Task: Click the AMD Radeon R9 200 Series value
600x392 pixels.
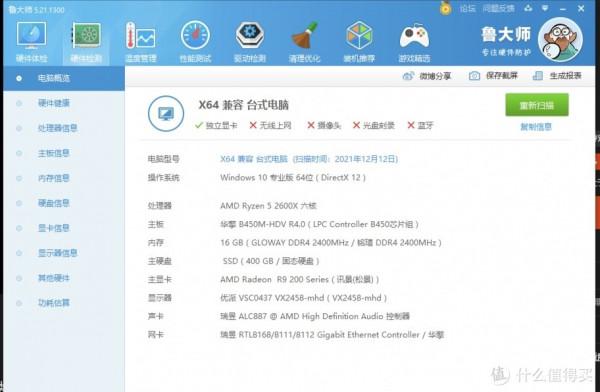Action: click(300, 279)
